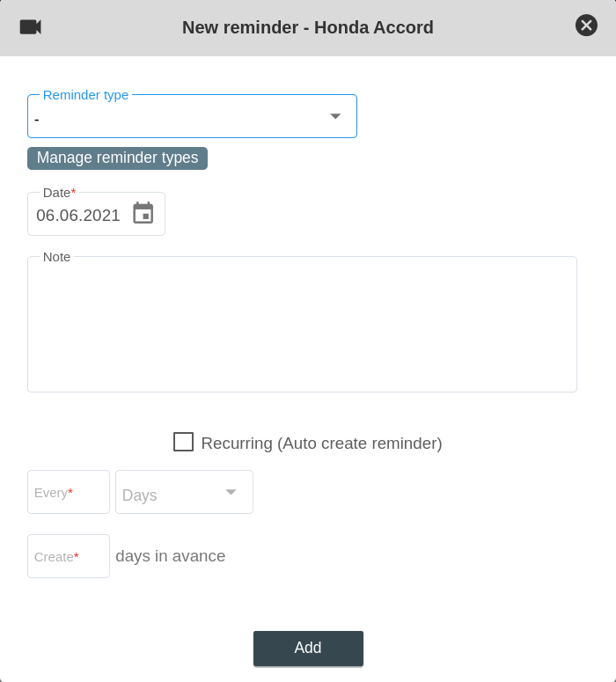Click the arrow on the Days dropdown
Image resolution: width=616 pixels, height=682 pixels.
[x=231, y=492]
